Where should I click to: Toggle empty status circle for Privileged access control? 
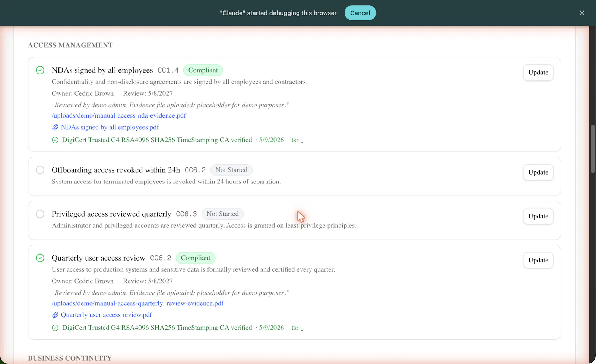[40, 214]
